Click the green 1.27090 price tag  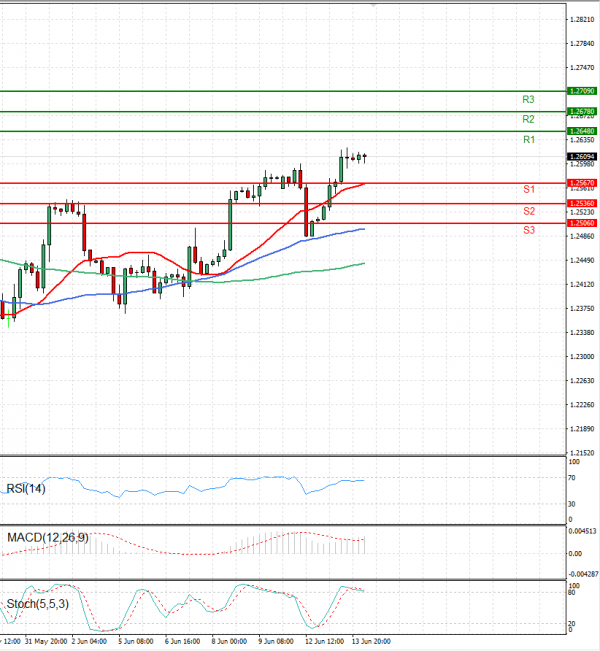pyautogui.click(x=582, y=91)
